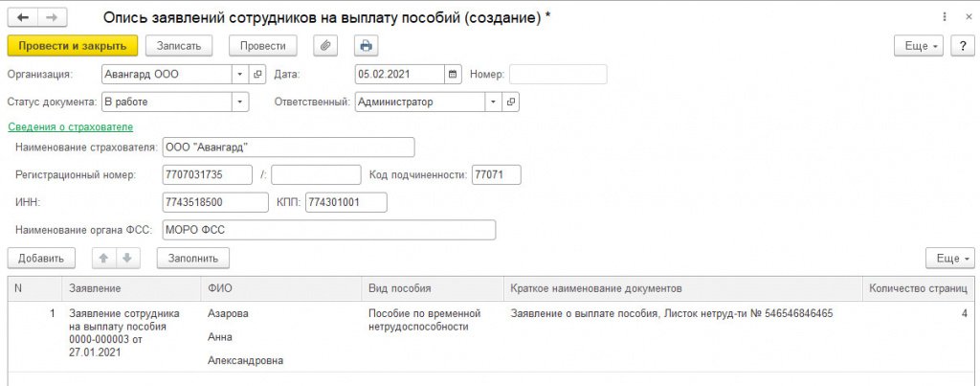Expand the Ответственный dropdown list
Image resolution: width=980 pixels, height=386 pixels.
tap(492, 102)
